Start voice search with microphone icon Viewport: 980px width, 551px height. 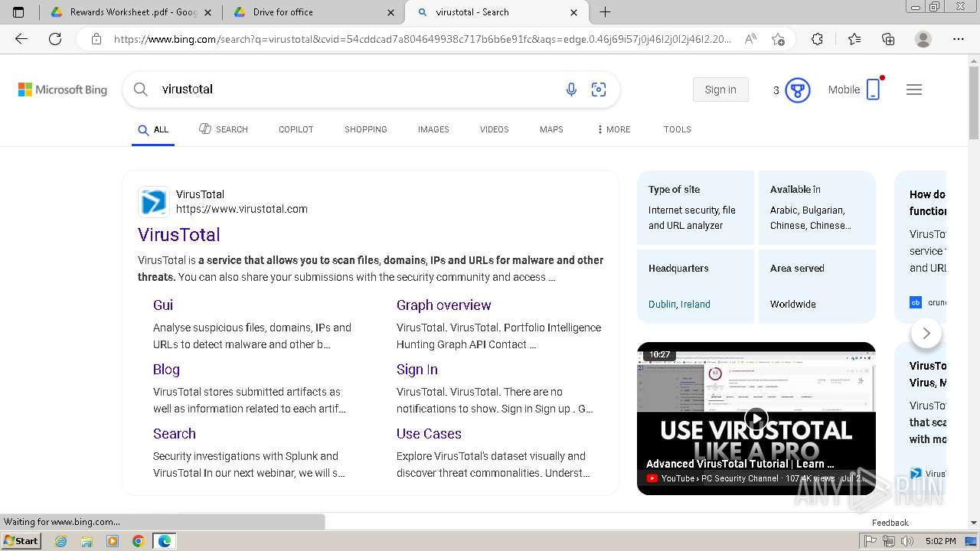[x=571, y=90]
